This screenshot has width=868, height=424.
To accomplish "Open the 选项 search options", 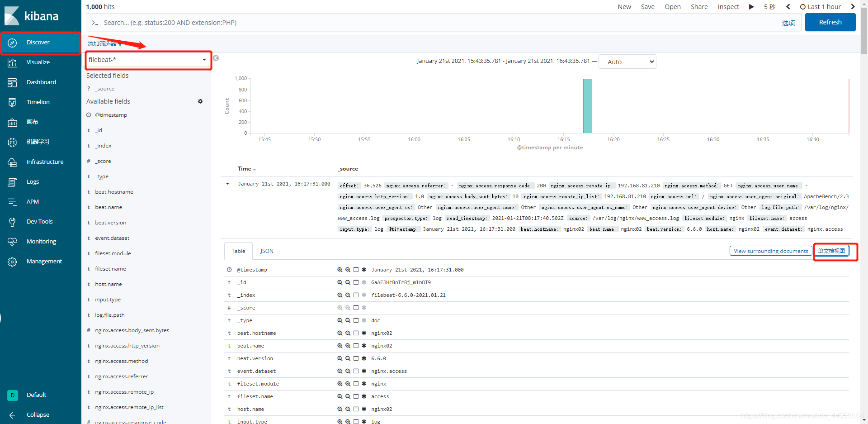I will (788, 23).
